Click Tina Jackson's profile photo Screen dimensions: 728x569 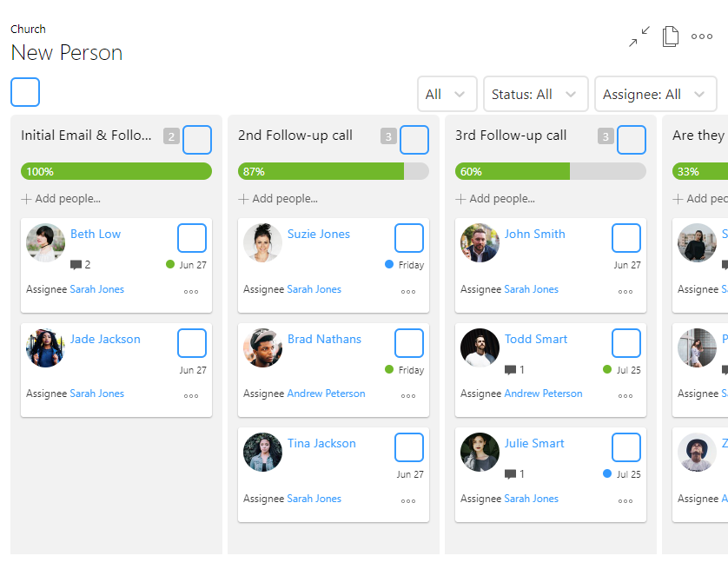262,452
